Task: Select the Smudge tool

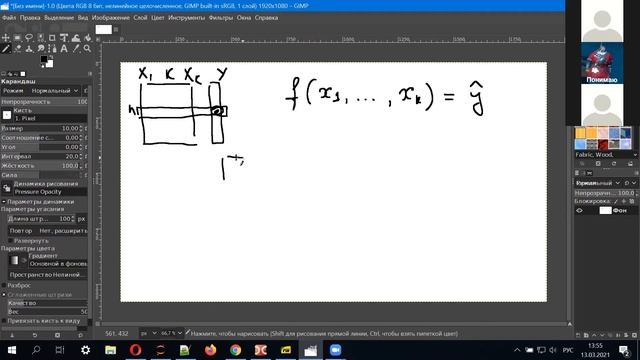Action: [x=41, y=49]
